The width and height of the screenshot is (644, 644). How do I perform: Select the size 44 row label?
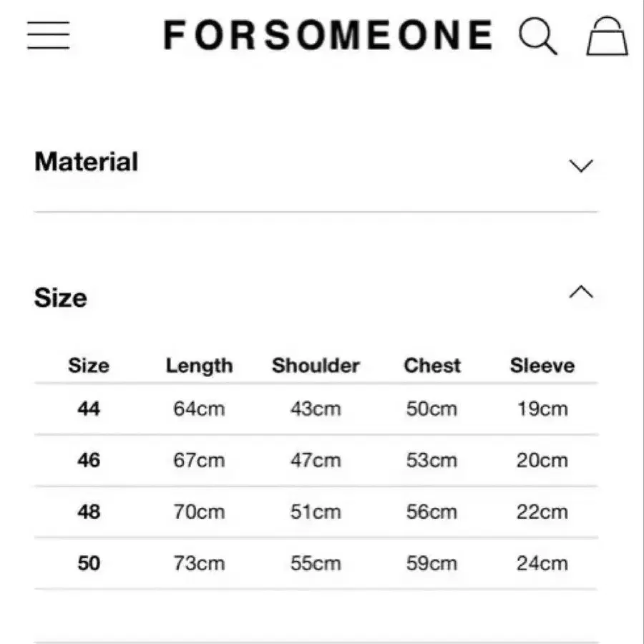pyautogui.click(x=89, y=409)
